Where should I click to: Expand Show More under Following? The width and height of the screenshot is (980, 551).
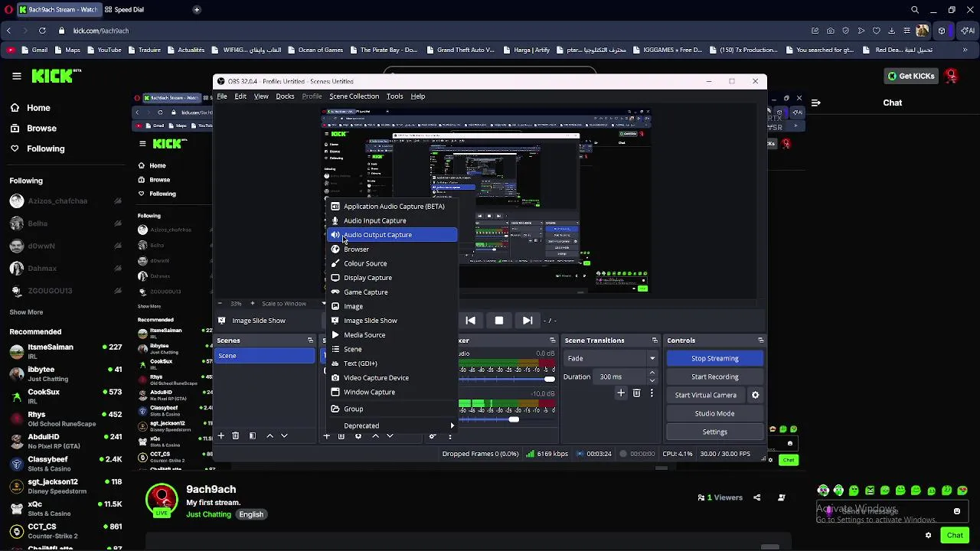point(26,312)
